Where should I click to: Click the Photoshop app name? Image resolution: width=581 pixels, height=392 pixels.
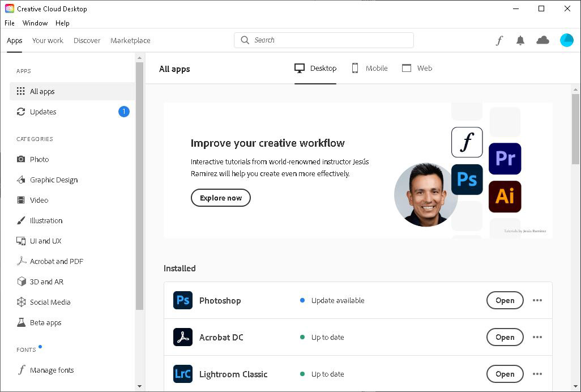click(x=220, y=300)
